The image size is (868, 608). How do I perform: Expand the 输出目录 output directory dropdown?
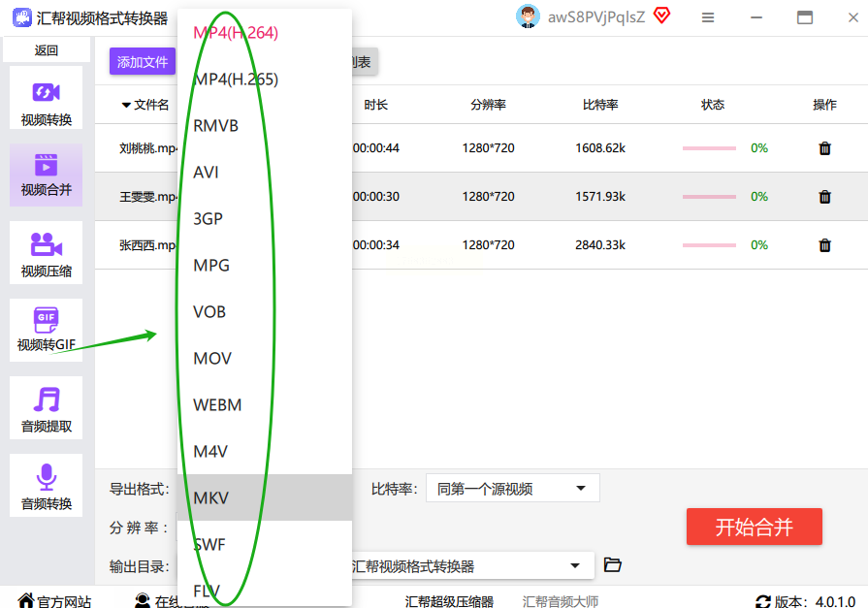point(574,565)
